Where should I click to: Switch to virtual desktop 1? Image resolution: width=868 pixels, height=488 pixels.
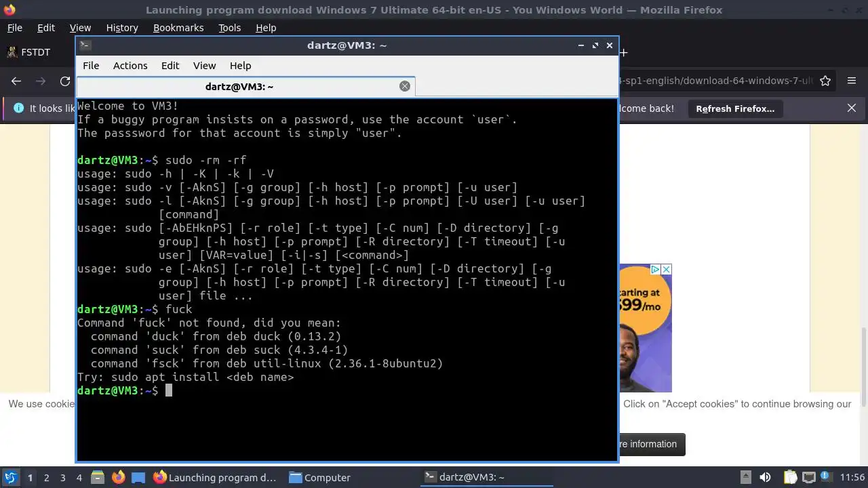click(30, 477)
